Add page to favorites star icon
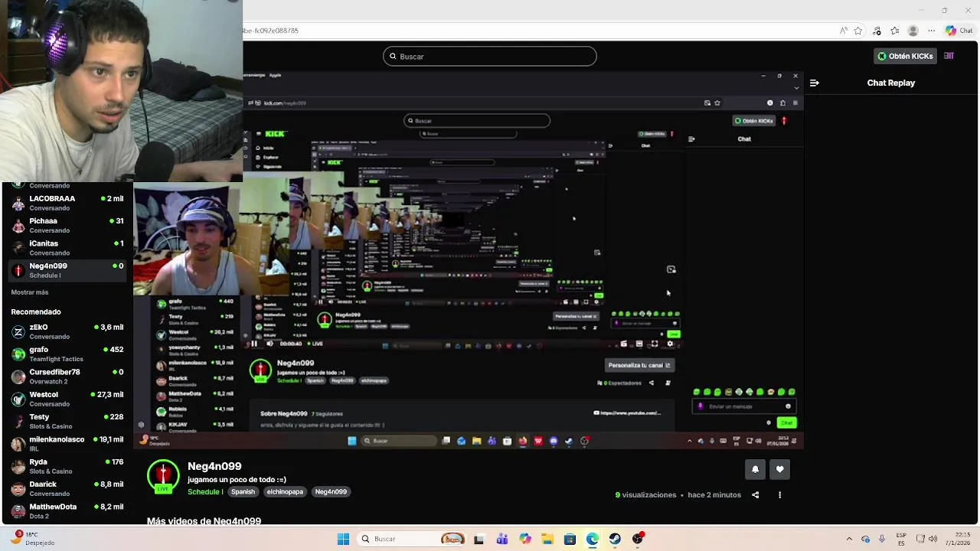Image resolution: width=980 pixels, height=551 pixels. pos(858,31)
